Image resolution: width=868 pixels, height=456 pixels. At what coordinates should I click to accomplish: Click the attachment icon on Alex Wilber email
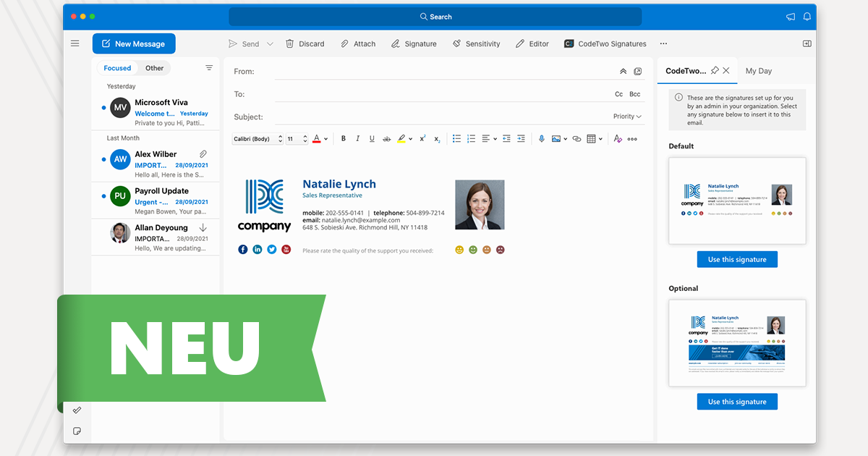coord(203,154)
